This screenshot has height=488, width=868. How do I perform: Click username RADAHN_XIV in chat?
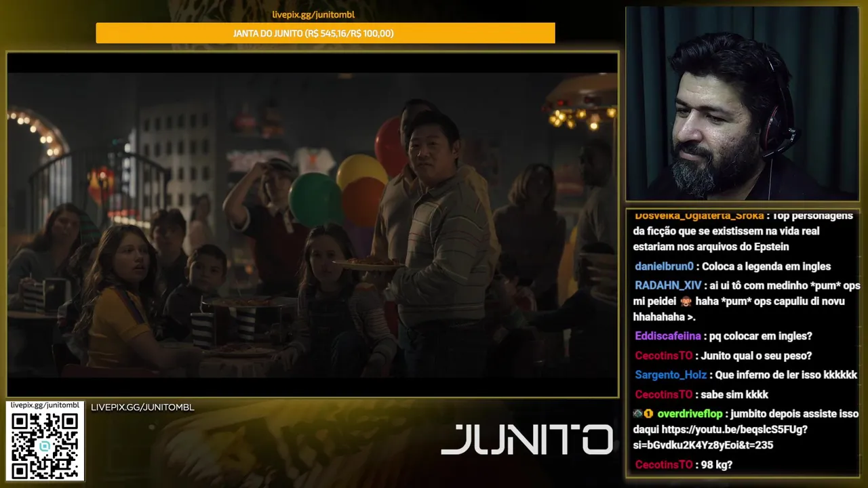pos(668,285)
